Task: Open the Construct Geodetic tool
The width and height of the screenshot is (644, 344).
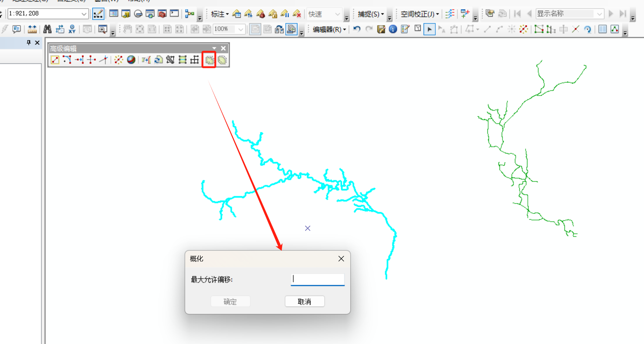Action: coord(131,60)
